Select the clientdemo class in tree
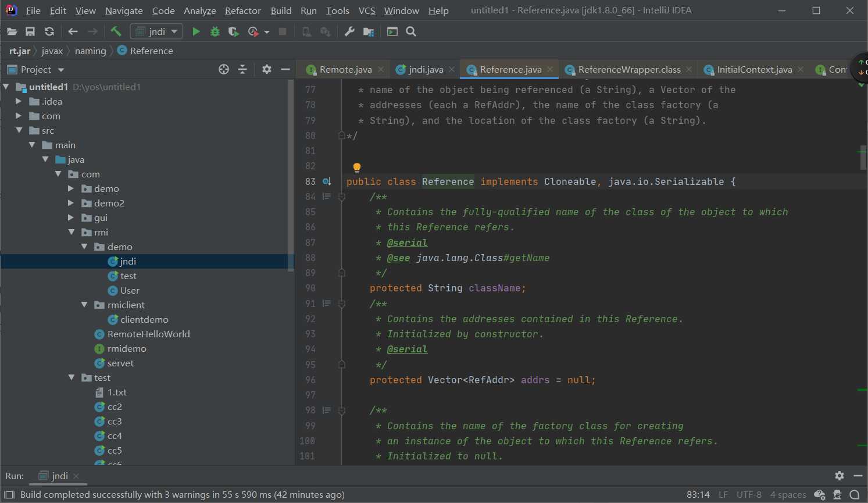 (144, 319)
